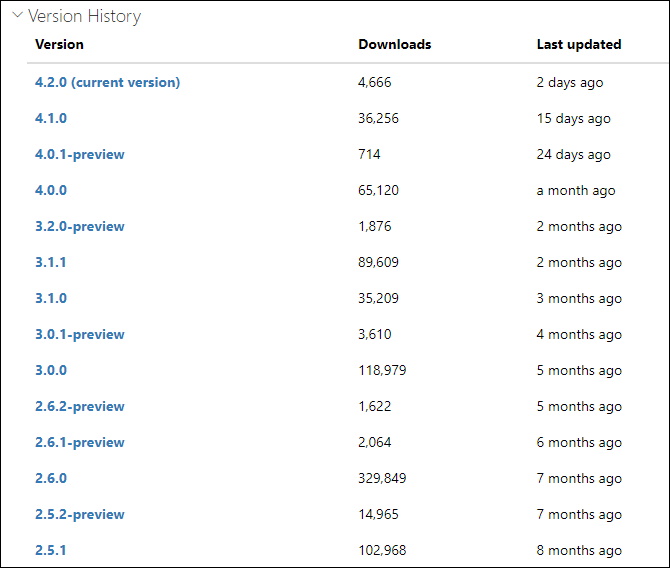
Task: Click the Version History heading
Action: coord(84,16)
